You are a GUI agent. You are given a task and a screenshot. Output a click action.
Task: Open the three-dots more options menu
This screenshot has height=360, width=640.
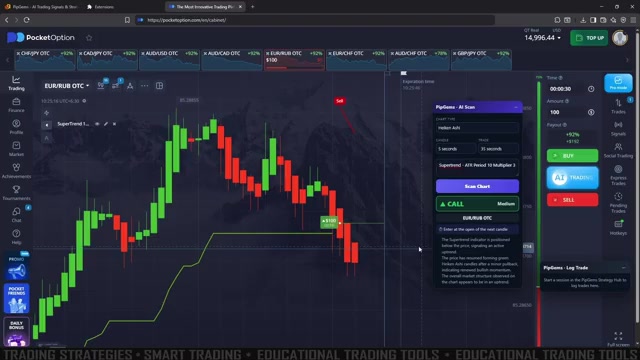(144, 86)
